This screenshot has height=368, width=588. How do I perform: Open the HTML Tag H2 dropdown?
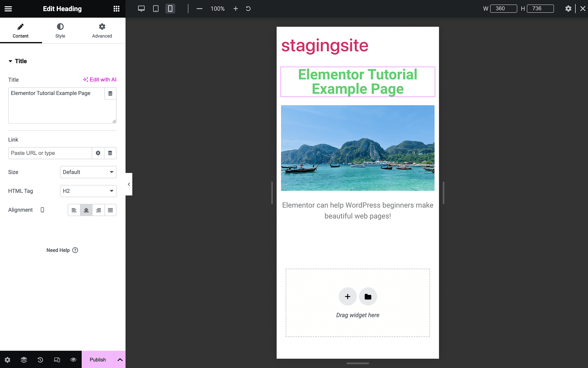coord(88,191)
